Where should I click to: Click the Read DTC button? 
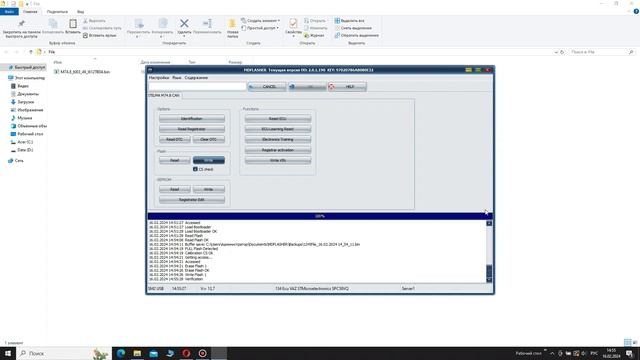click(x=174, y=140)
